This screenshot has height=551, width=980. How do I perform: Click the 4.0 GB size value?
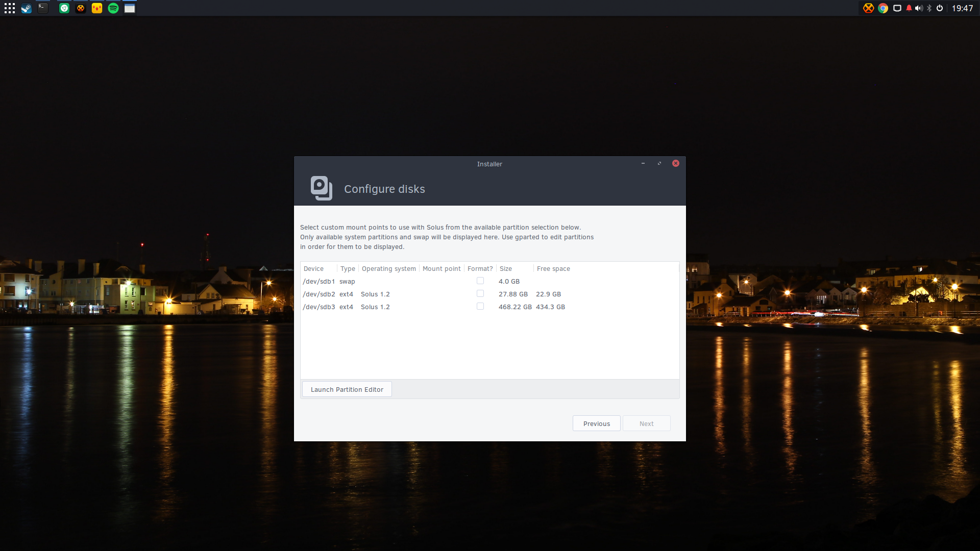509,281
